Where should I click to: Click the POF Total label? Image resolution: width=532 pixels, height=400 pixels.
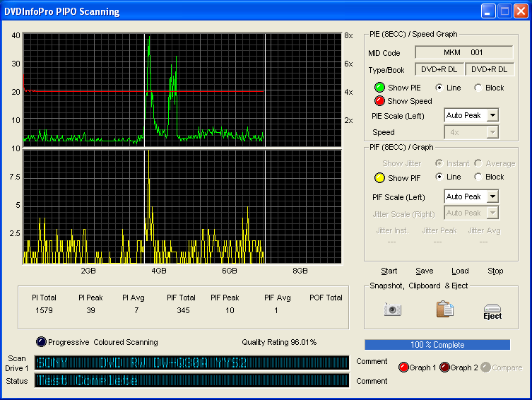point(326,298)
